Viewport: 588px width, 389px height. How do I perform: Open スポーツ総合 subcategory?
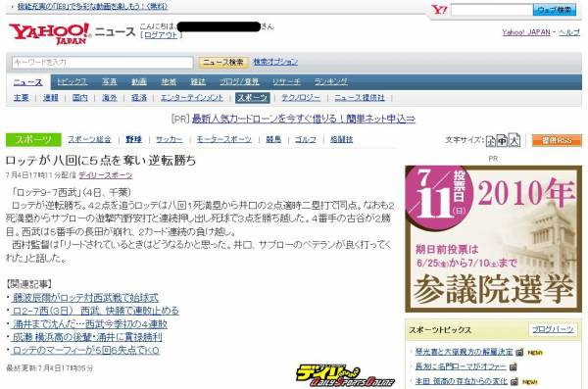pyautogui.click(x=89, y=139)
